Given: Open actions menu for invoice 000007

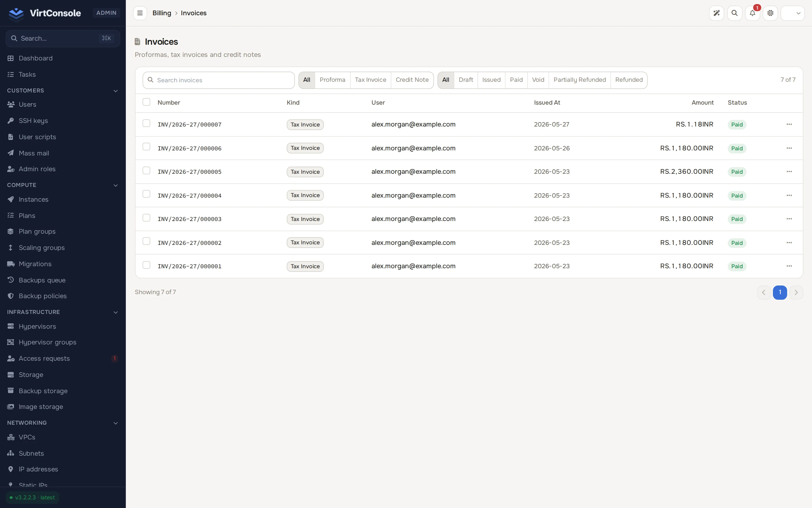Looking at the screenshot, I should click(x=789, y=124).
